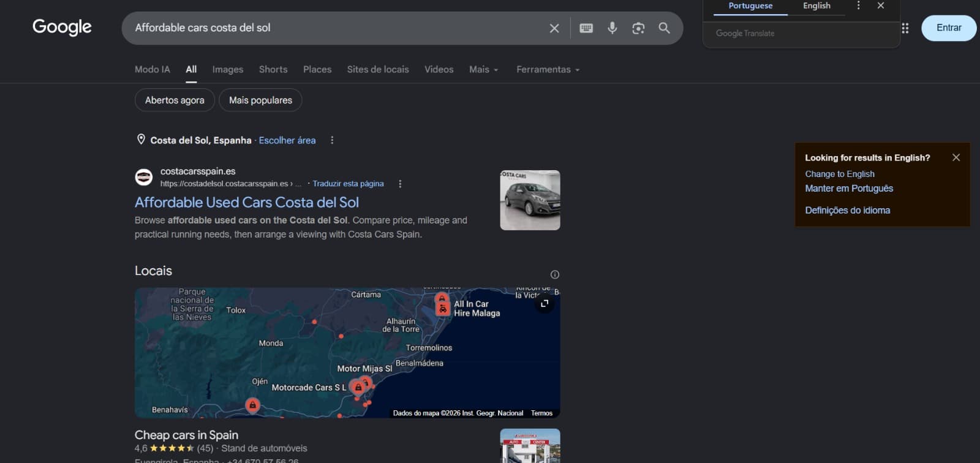Image resolution: width=980 pixels, height=463 pixels.
Task: Select English tab in Translate popup
Action: point(816,6)
